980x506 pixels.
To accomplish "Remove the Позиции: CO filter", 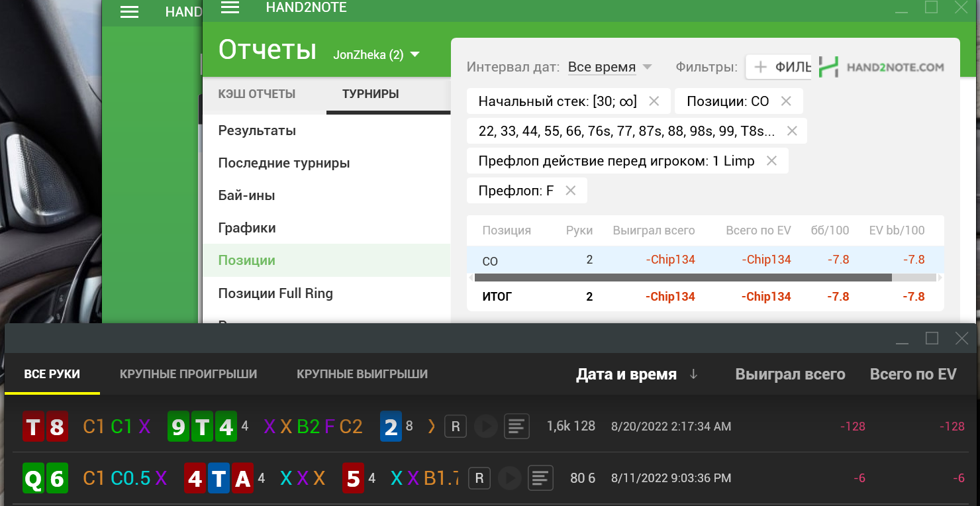I will click(786, 101).
